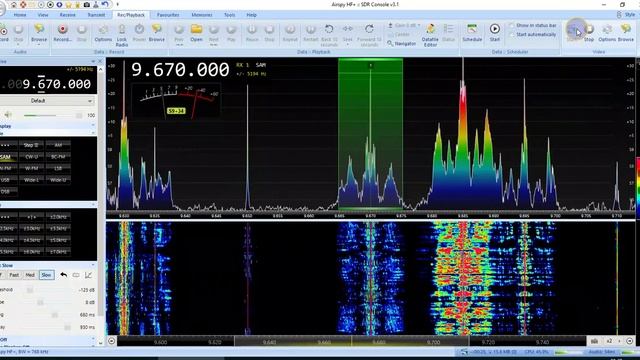
Task: Select SAM demodulation mode
Action: click(x=7, y=157)
